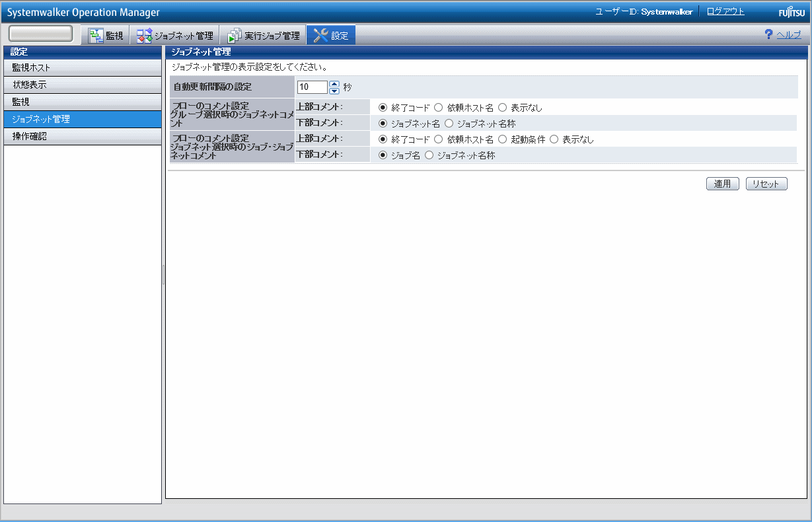Select ジョブネット名称 for group lower comment
This screenshot has height=522, width=812.
(x=449, y=124)
